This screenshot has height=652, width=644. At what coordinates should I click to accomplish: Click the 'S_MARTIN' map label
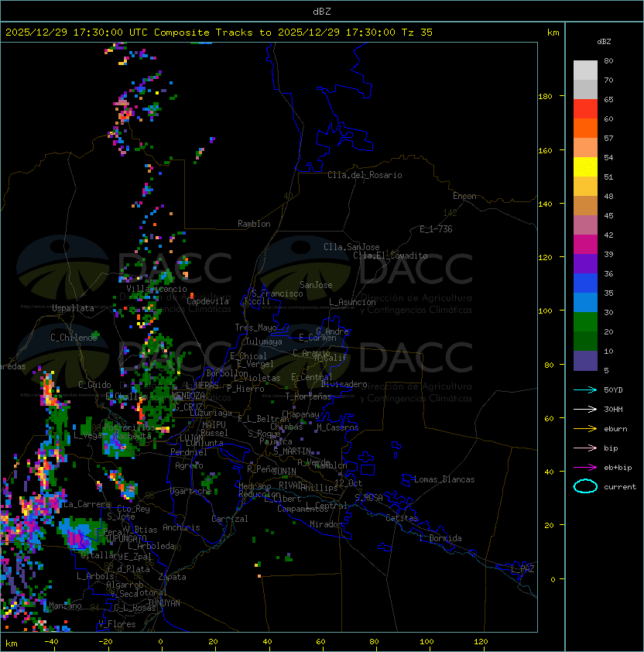pyautogui.click(x=293, y=451)
